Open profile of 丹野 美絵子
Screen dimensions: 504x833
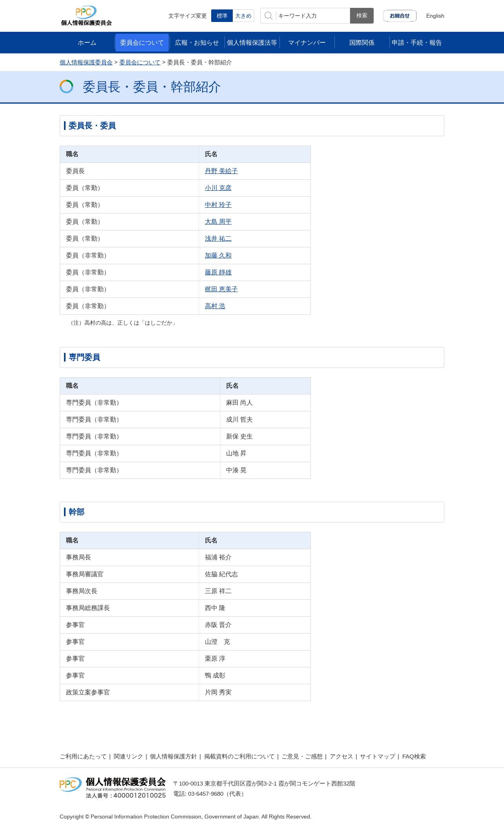(x=221, y=171)
